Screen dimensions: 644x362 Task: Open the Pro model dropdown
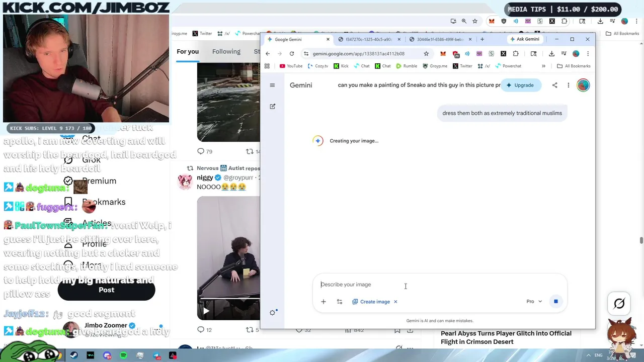(x=534, y=301)
